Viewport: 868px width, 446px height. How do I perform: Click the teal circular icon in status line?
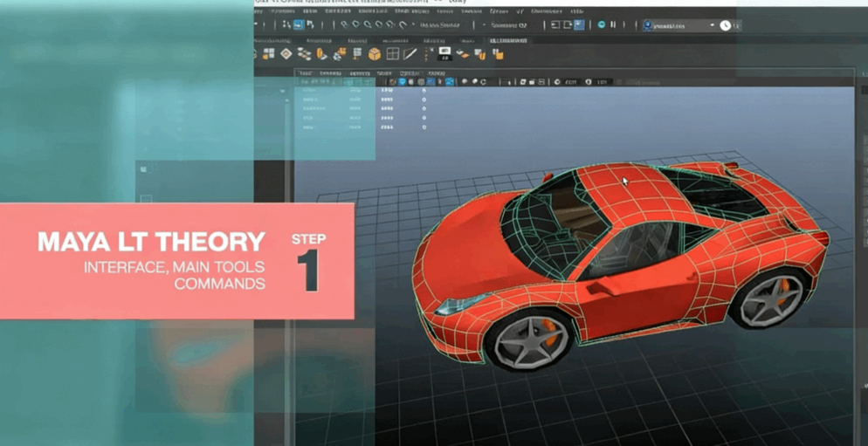[601, 25]
